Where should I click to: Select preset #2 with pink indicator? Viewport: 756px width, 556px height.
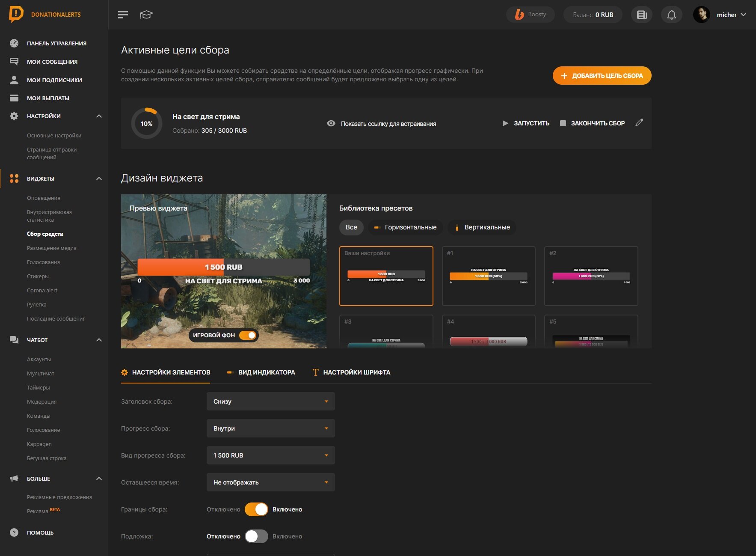(591, 276)
